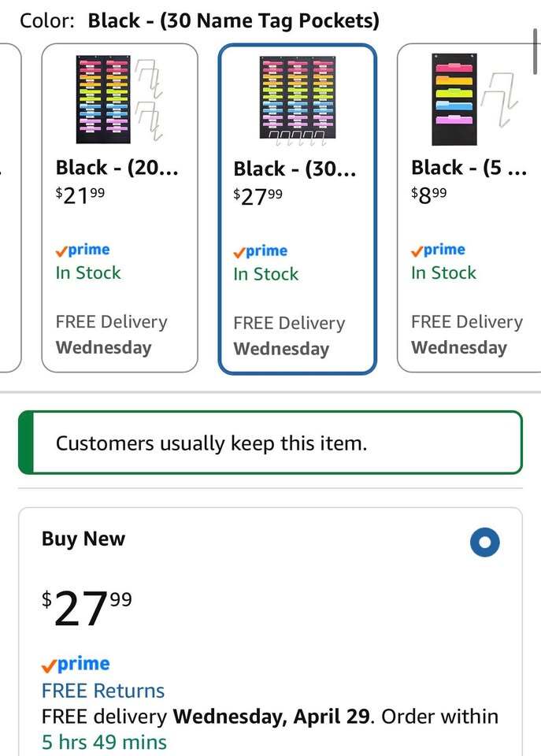This screenshot has width=541, height=756.
Task: Click the 5 hrs 49 mins order countdown text
Action: (x=104, y=742)
